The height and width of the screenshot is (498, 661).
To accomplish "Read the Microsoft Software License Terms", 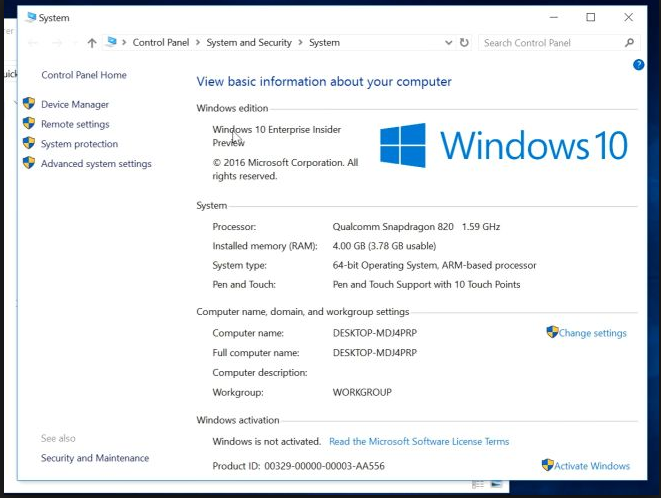I will click(x=419, y=441).
